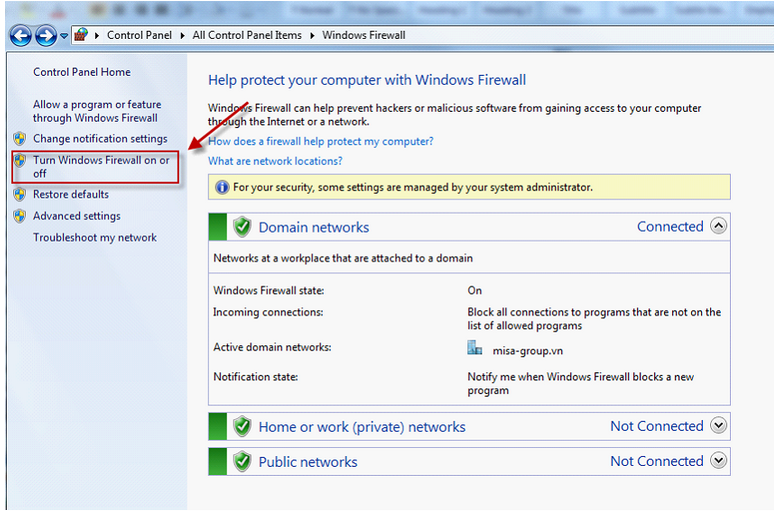Click Windows Firewall state label

click(269, 290)
